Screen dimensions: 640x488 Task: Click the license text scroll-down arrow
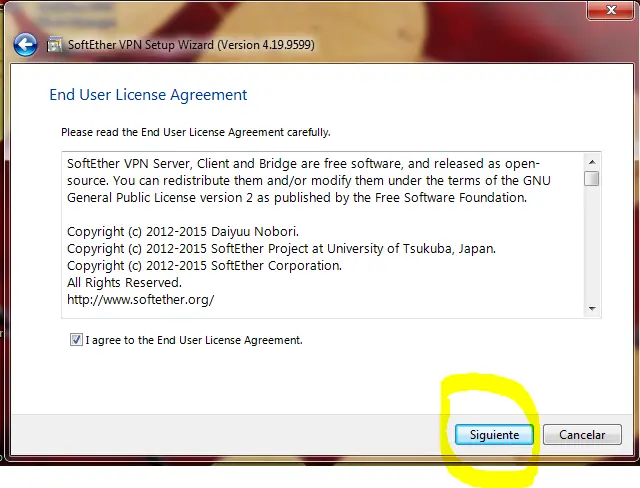592,309
